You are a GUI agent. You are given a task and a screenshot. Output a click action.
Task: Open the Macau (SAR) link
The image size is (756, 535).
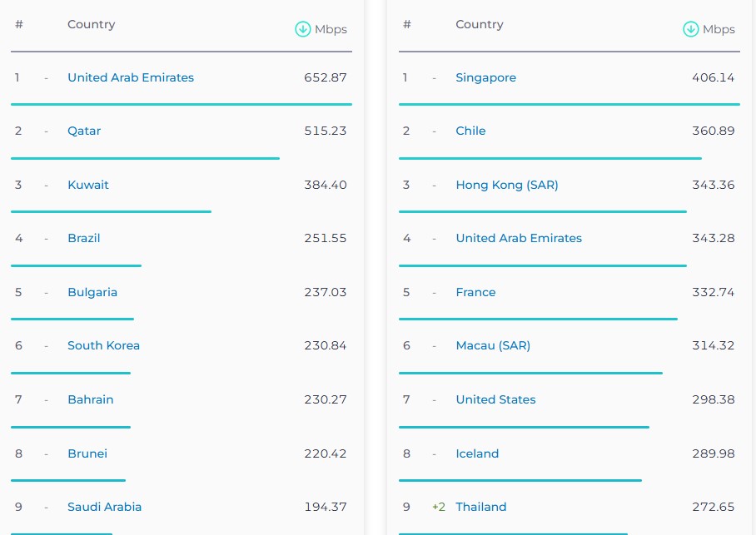tap(493, 345)
